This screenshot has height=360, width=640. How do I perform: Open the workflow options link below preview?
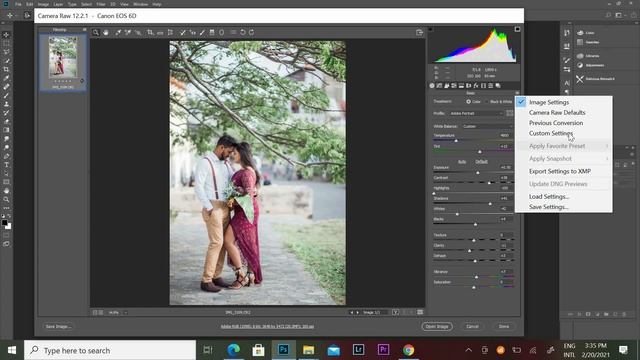[x=267, y=327]
